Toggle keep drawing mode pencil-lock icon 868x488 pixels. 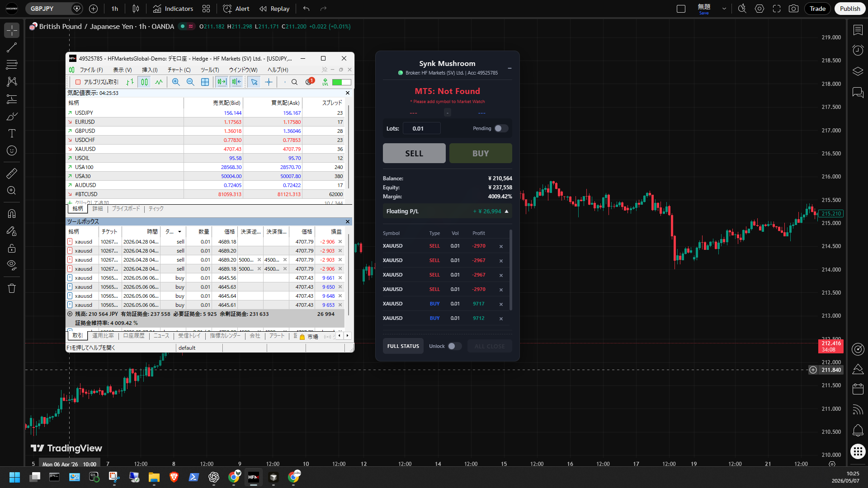coord(12,231)
